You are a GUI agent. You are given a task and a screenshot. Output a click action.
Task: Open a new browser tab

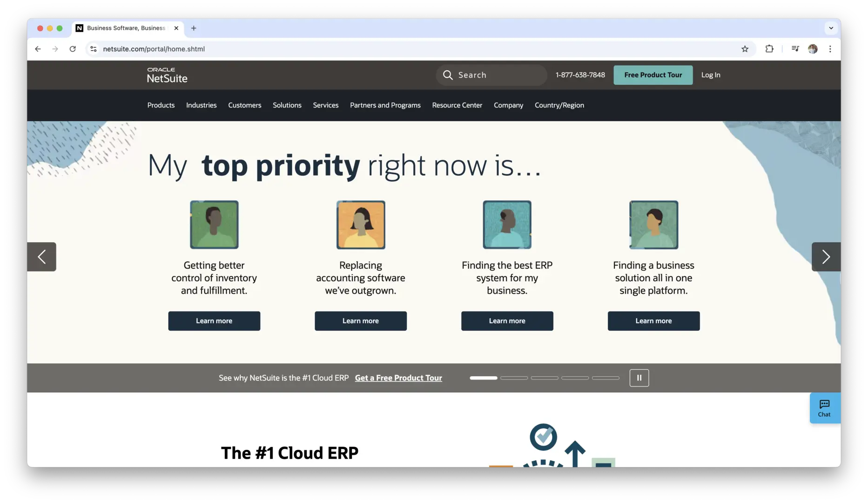tap(194, 28)
